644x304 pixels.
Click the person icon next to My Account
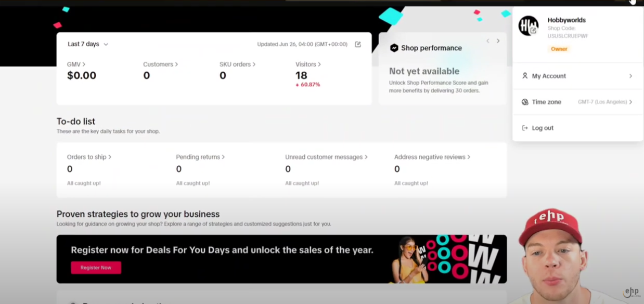pos(525,76)
